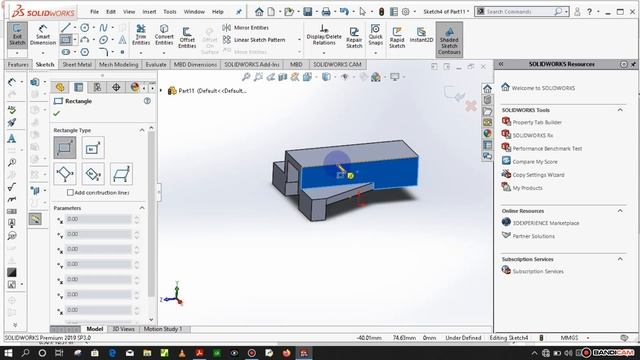Click Offset Entities tool
The width and height of the screenshot is (640, 360).
click(x=187, y=38)
